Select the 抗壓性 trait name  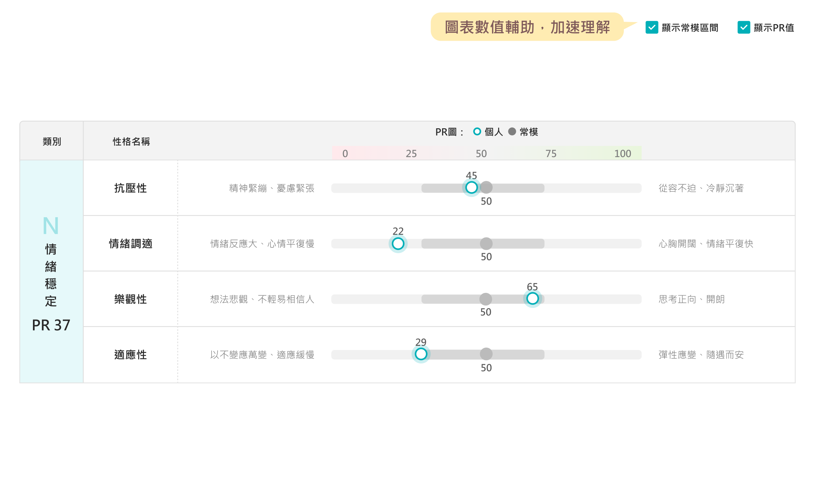pyautogui.click(x=130, y=188)
